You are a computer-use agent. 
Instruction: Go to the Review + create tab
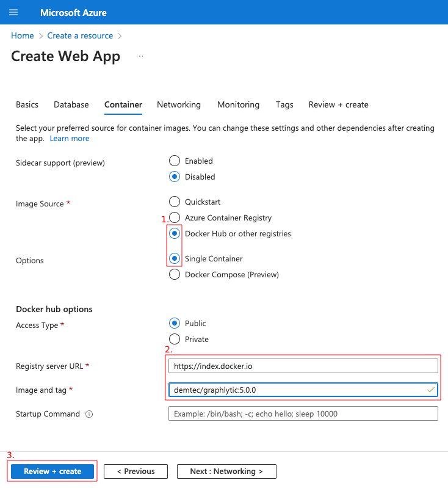pos(339,104)
